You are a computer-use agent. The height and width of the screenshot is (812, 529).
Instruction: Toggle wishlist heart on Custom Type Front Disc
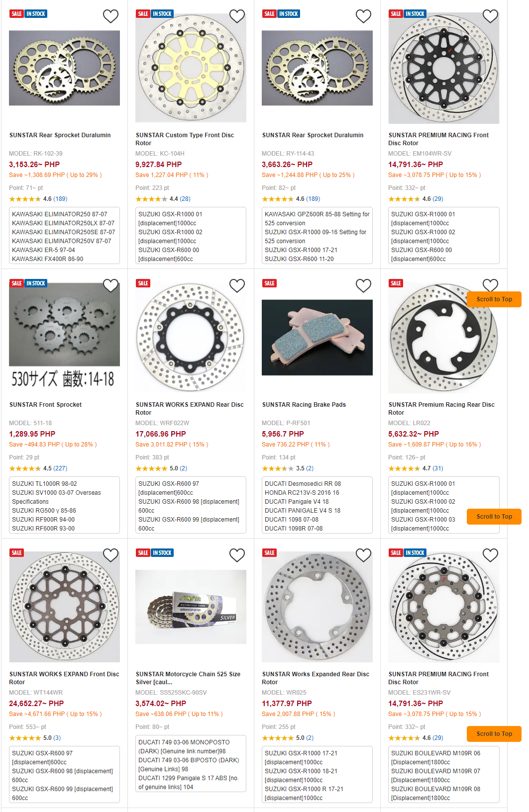[x=237, y=16]
